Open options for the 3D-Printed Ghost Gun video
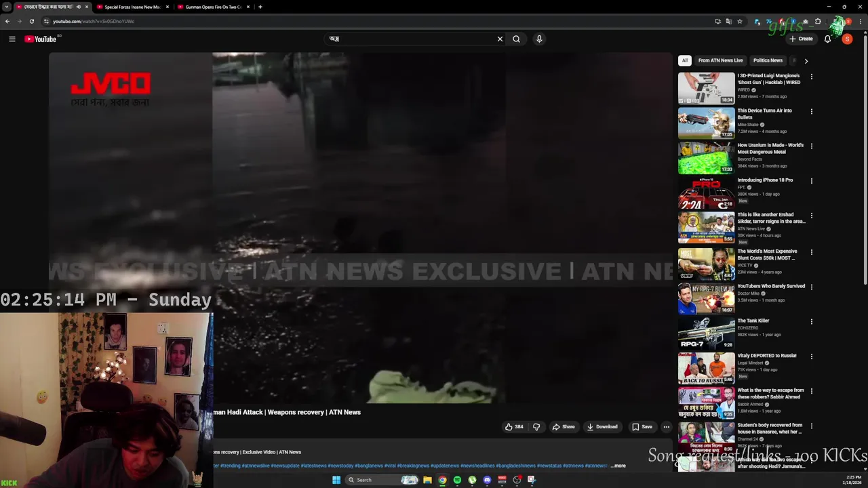This screenshot has height=488, width=868. point(811,77)
